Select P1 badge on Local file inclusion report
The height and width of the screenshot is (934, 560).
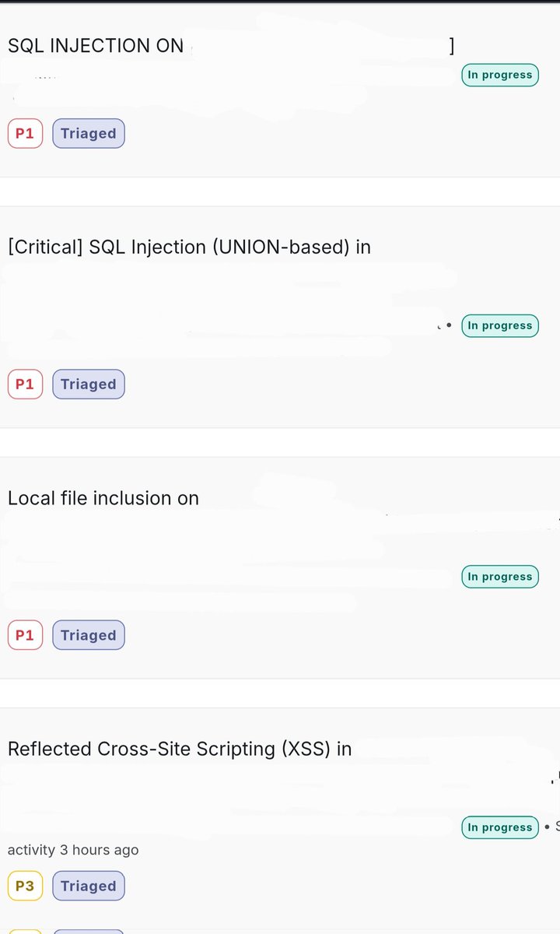(25, 635)
